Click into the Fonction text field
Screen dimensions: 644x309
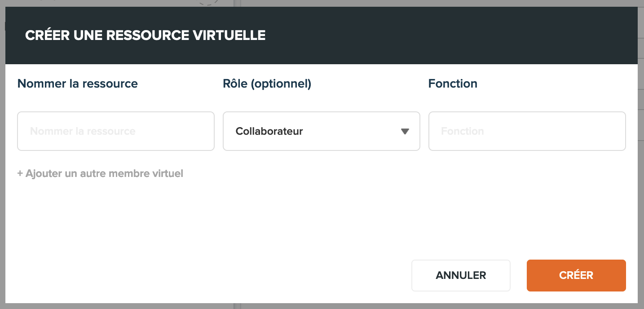coord(527,131)
